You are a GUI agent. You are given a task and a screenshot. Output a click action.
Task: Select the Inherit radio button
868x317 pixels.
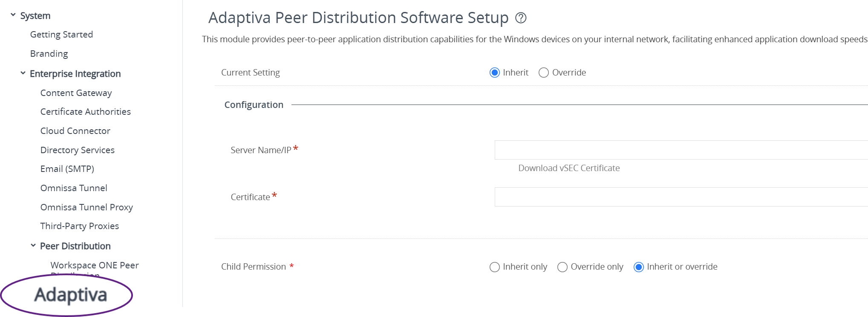pos(494,73)
